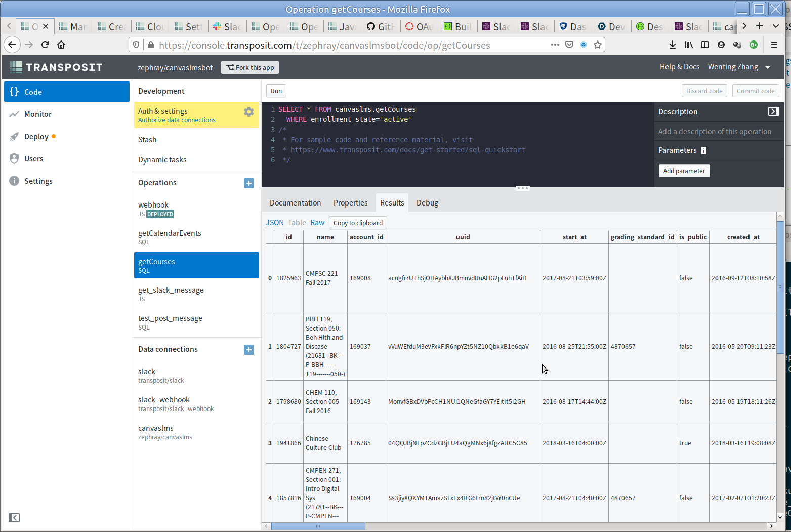Open the webhook operation
The height and width of the screenshot is (532, 791).
click(x=196, y=209)
